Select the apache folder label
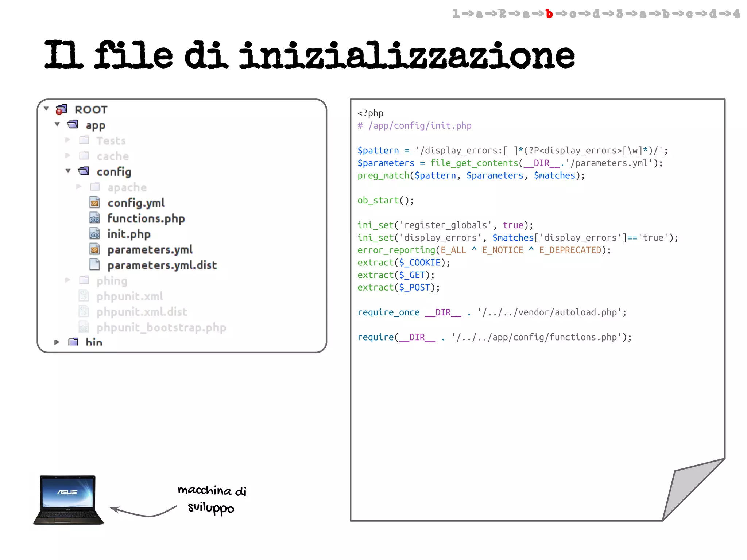Image resolution: width=747 pixels, height=560 pixels. tap(127, 187)
